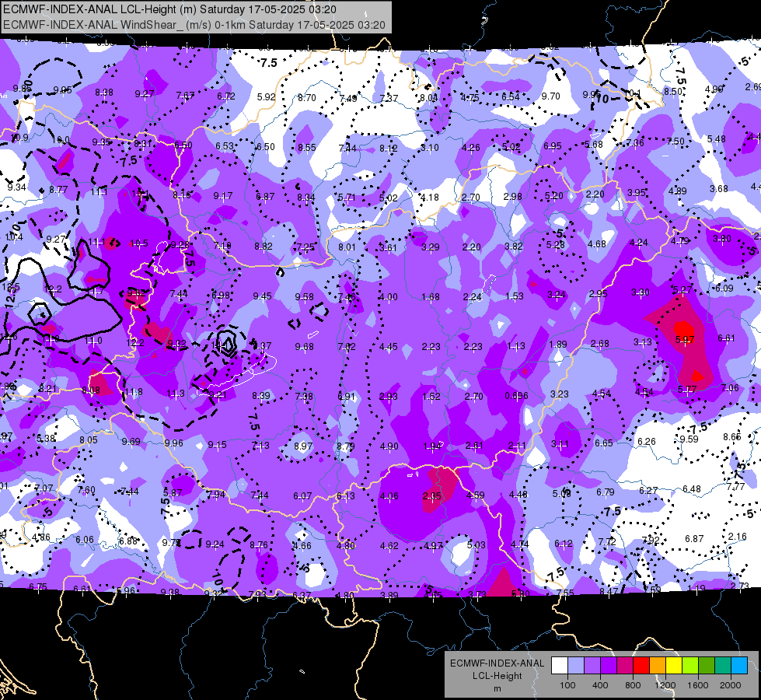
Task: Click the white legend swatch below 100
Action: 560,666
